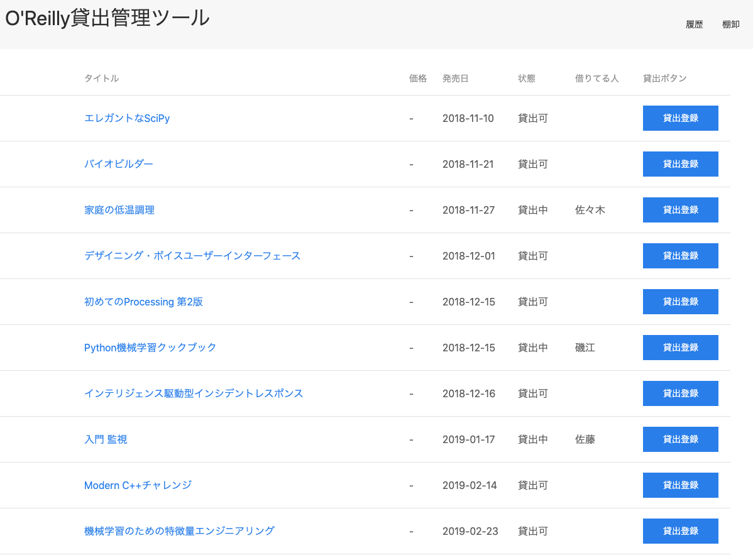
Task: Click 貸出登録 for デザイニング・ボイスユーザーインターフェース
Action: (681, 256)
